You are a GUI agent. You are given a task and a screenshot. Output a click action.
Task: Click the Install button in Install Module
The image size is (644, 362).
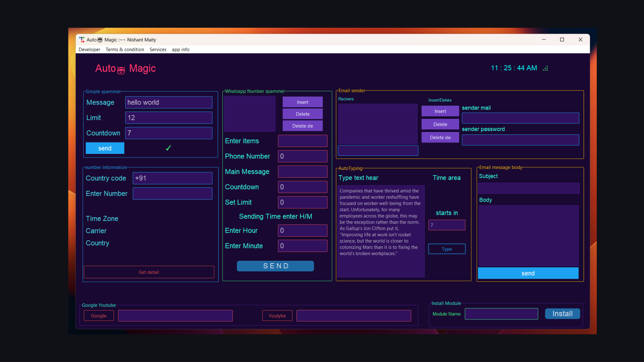pyautogui.click(x=562, y=314)
